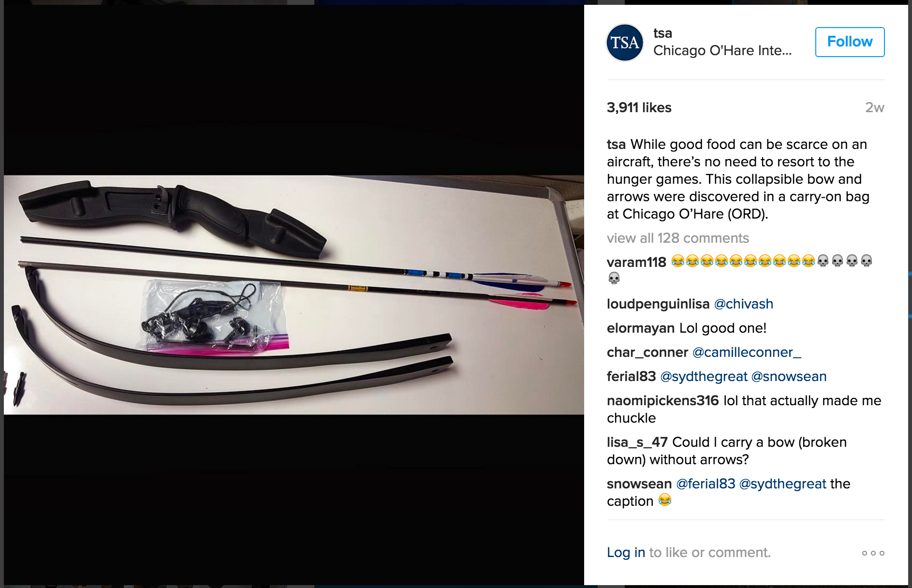912x588 pixels.
Task: Click the 2w post timestamp
Action: 874,107
